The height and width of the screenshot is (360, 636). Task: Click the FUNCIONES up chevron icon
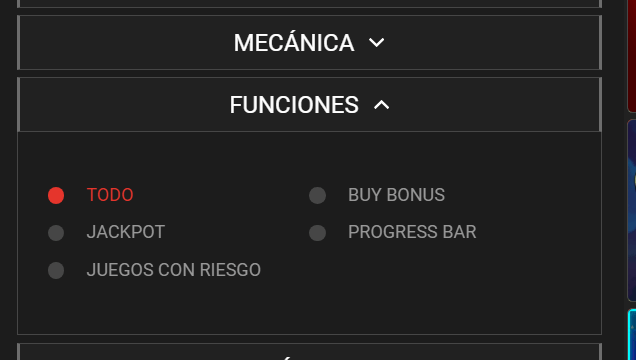pyautogui.click(x=381, y=105)
